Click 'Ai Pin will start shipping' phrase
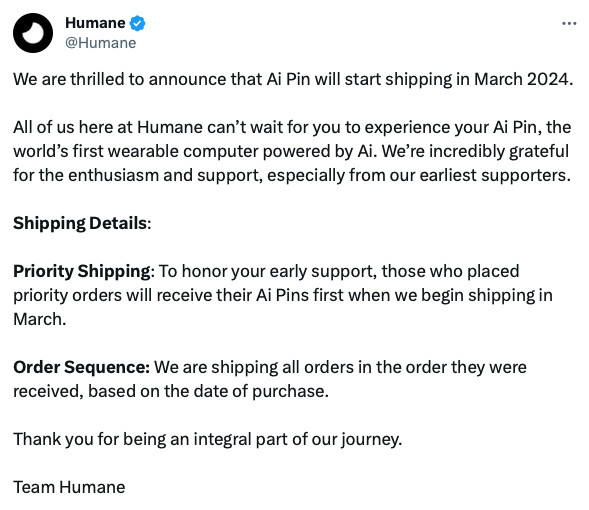Viewport: 589px width, 510px height. click(359, 80)
